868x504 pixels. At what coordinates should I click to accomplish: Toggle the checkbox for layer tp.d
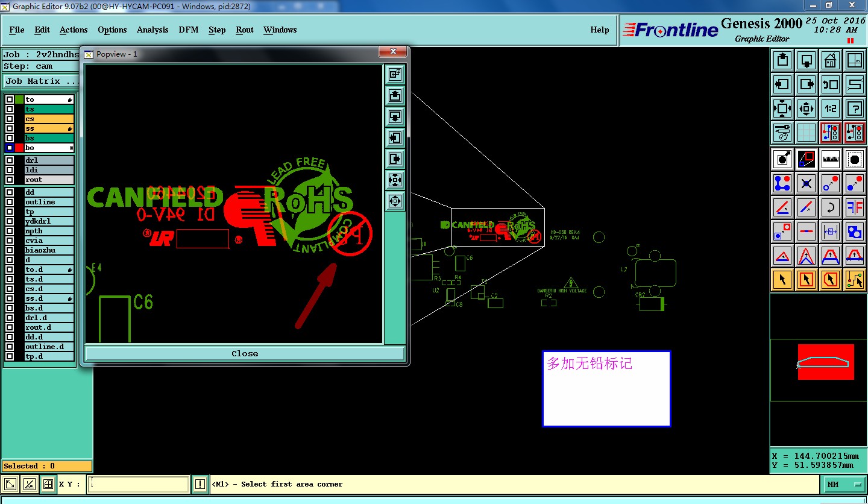pyautogui.click(x=10, y=356)
